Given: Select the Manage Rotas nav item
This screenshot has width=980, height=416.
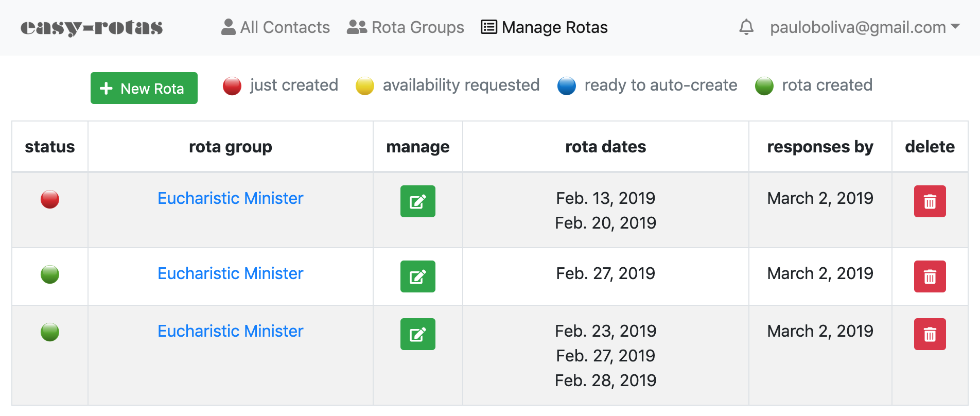Looking at the screenshot, I should (544, 27).
